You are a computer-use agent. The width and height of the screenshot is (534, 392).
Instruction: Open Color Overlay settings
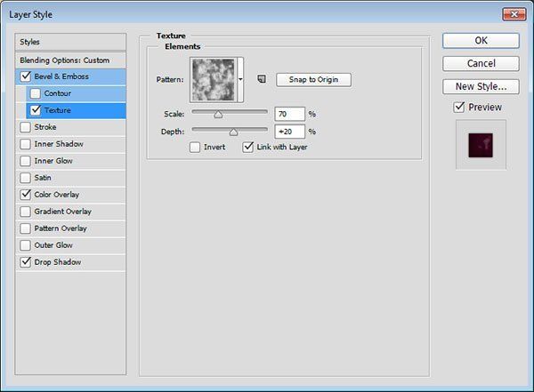(70, 195)
